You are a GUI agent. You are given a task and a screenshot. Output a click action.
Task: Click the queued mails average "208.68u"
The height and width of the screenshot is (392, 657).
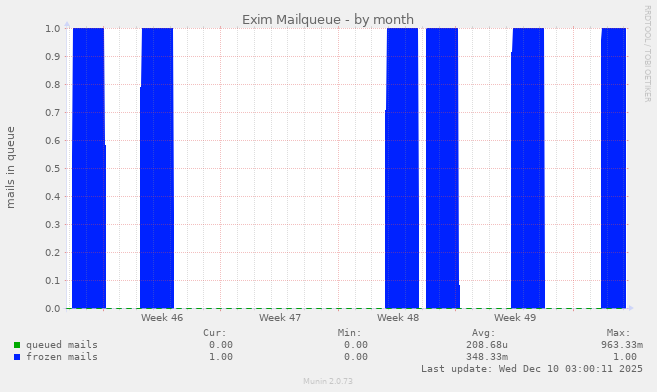[487, 345]
